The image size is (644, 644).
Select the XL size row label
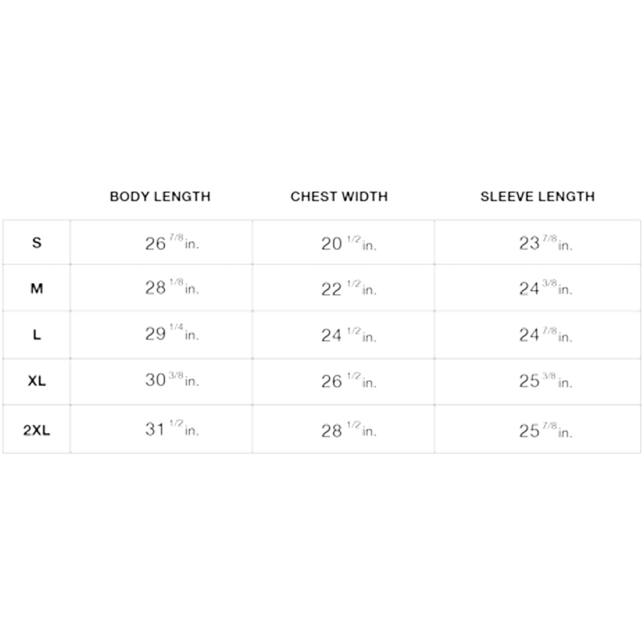pos(37,381)
